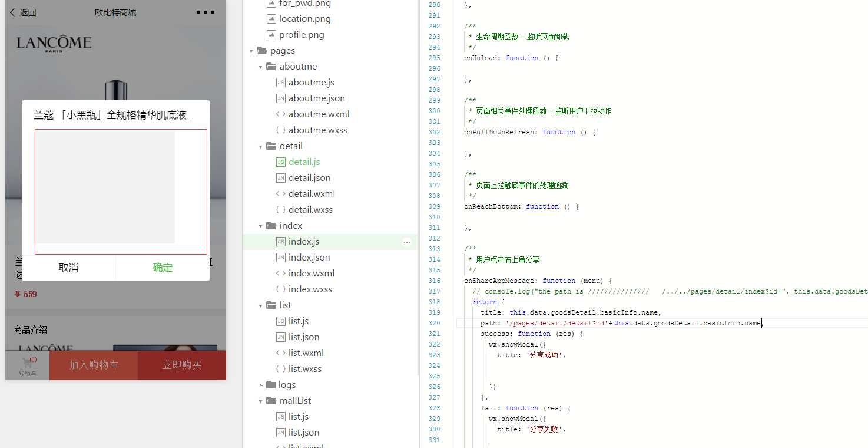
Task: Click the for_pwd.png image file icon
Action: pos(271,3)
